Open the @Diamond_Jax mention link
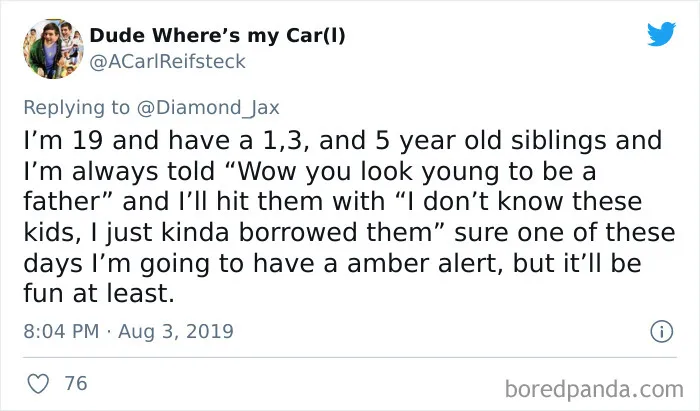The image size is (700, 411). pos(208,108)
